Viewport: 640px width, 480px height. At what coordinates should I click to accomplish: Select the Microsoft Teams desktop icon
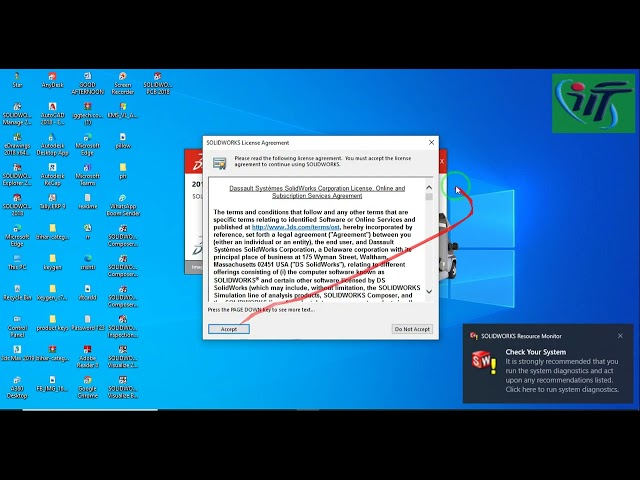point(87,174)
